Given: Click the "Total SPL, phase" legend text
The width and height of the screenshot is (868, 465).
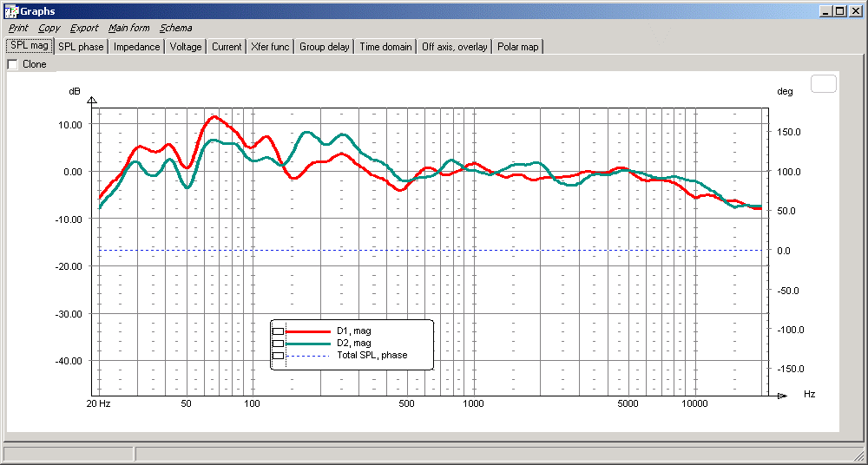Looking at the screenshot, I should click(x=372, y=355).
